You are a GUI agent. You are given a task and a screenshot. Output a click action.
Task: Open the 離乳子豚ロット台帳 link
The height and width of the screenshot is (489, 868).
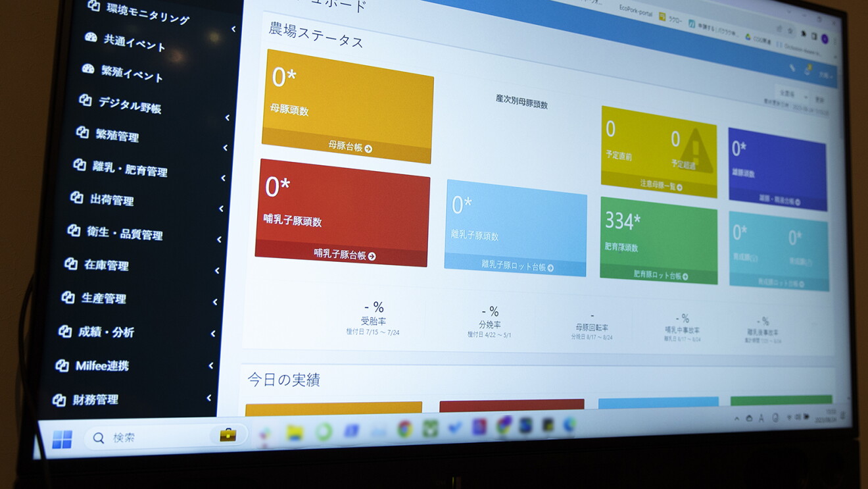(x=518, y=265)
